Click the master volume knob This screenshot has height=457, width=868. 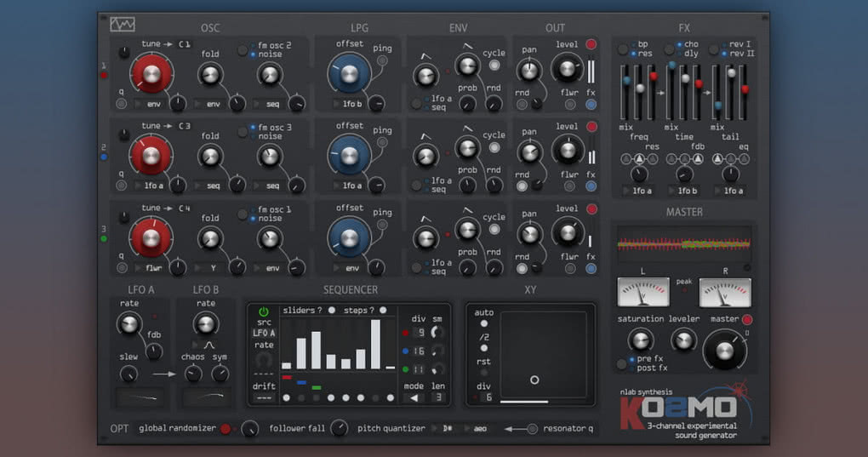[x=725, y=351]
